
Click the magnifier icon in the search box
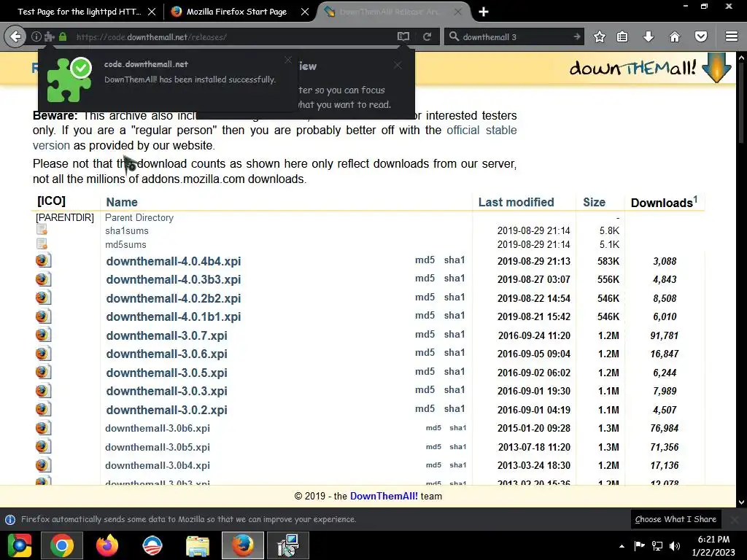pyautogui.click(x=454, y=36)
